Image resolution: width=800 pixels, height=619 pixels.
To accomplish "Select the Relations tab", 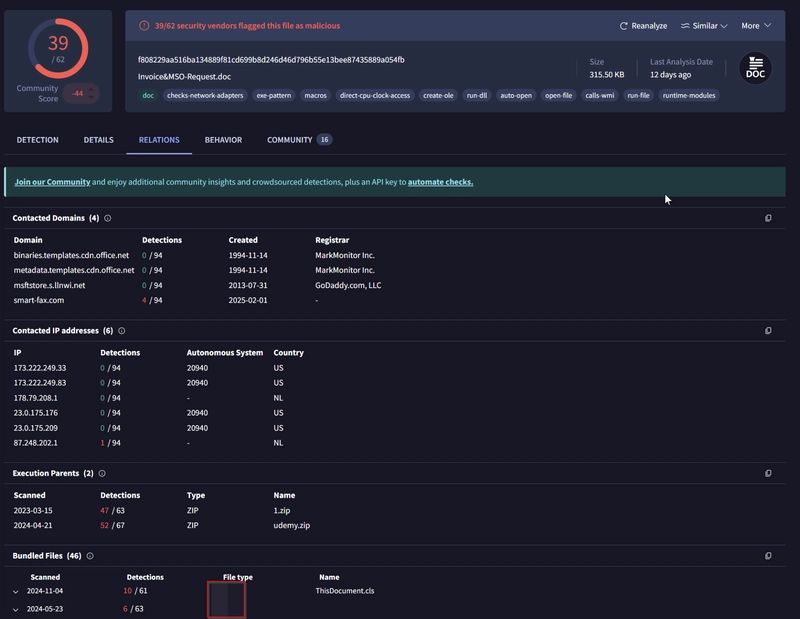I will [x=159, y=140].
